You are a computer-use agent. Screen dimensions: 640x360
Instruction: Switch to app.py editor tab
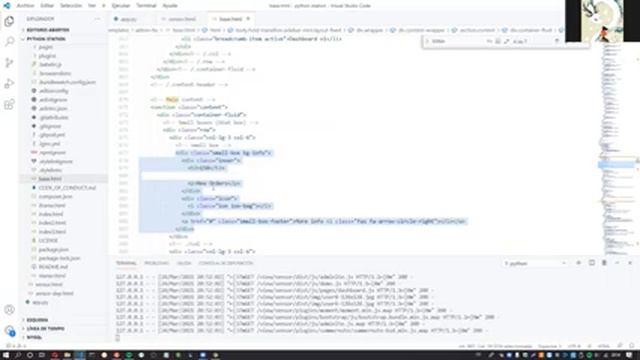[x=128, y=19]
